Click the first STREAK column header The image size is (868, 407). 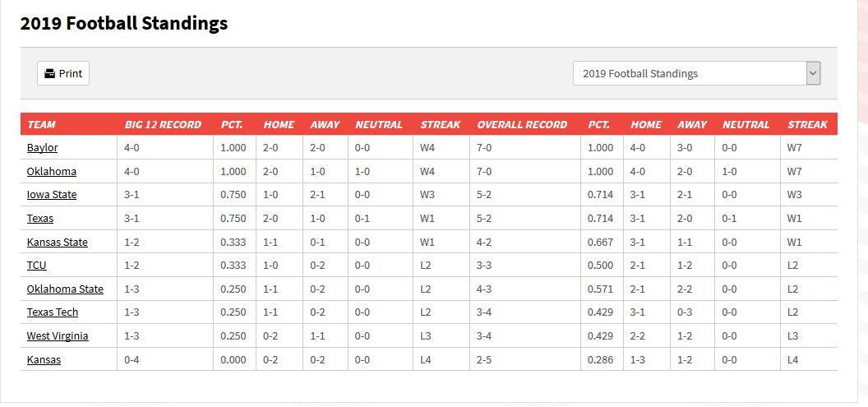click(440, 125)
